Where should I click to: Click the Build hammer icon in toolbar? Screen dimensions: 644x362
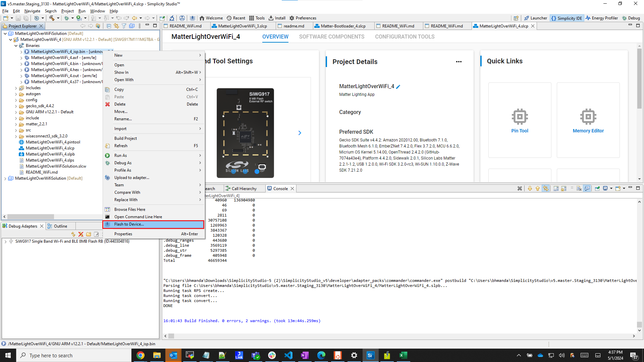tap(52, 18)
